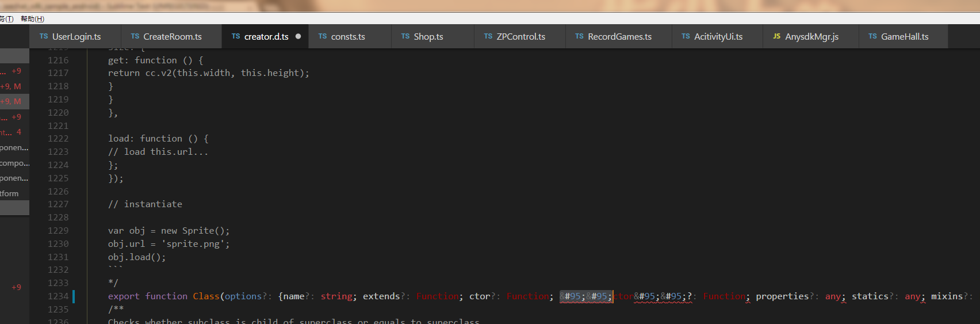Switch to the CreateRoom.ts tab
The width and height of the screenshot is (980, 324).
(171, 36)
